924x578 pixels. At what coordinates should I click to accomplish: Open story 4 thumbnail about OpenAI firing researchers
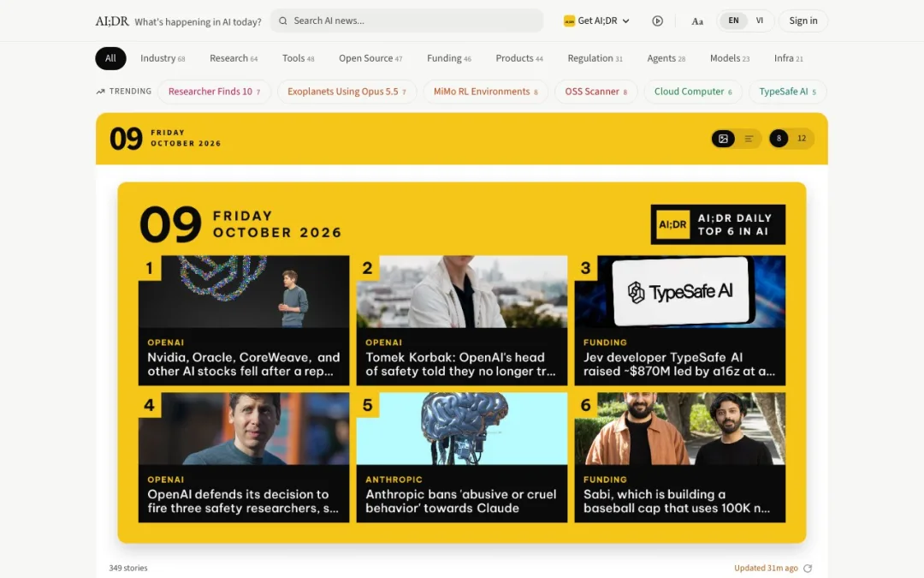pyautogui.click(x=244, y=429)
